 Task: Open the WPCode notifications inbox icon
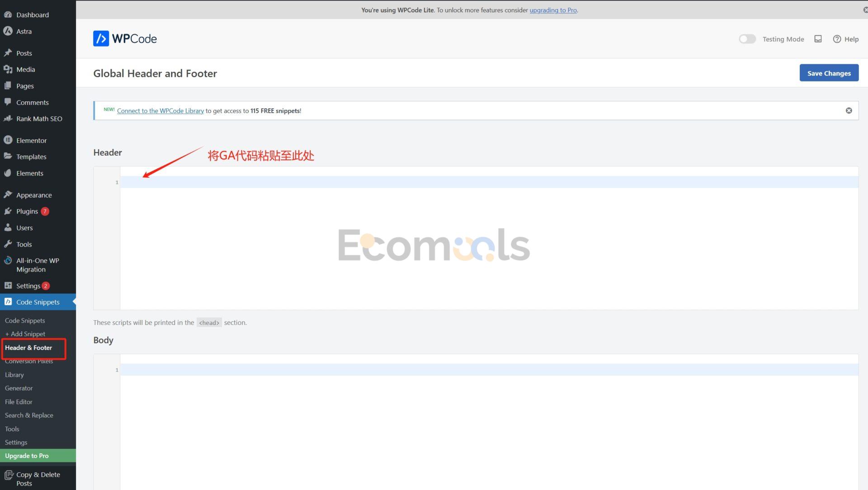click(x=818, y=39)
